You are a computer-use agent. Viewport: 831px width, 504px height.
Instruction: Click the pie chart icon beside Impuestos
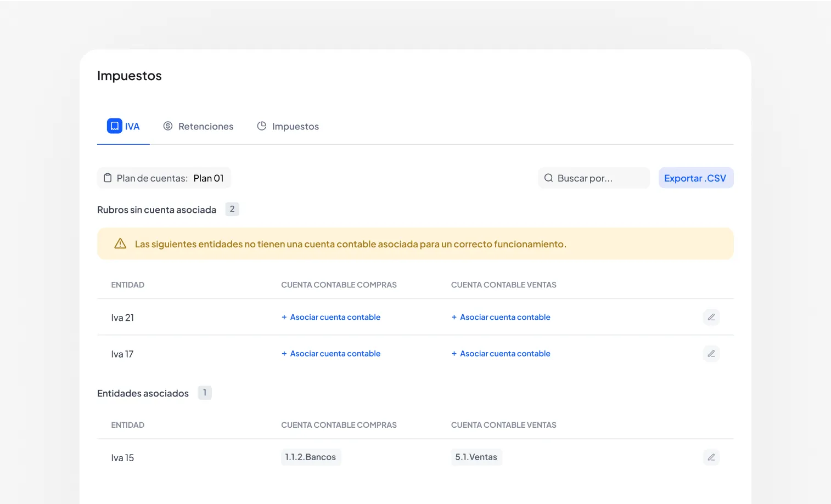click(262, 126)
